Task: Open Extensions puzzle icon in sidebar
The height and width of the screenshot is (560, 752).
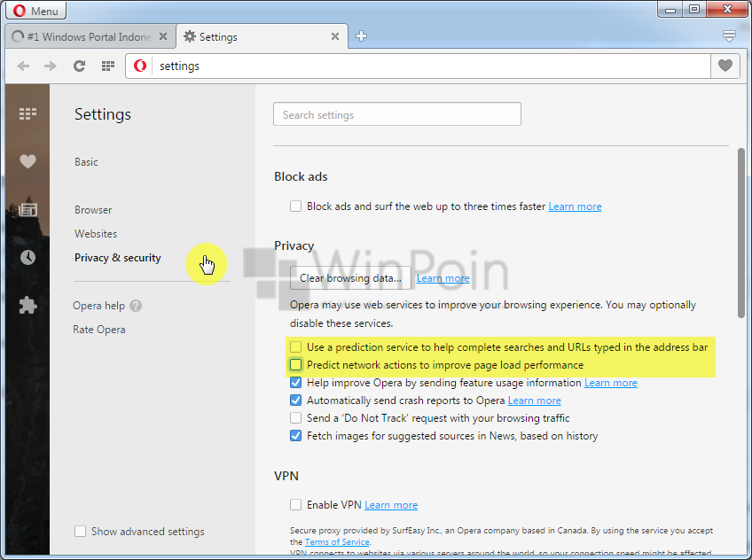Action: pyautogui.click(x=27, y=305)
